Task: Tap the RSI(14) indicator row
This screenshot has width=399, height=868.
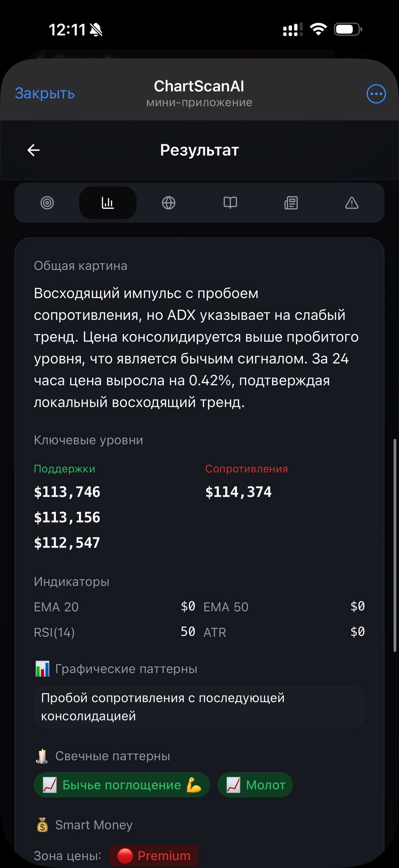Action: pos(114,632)
